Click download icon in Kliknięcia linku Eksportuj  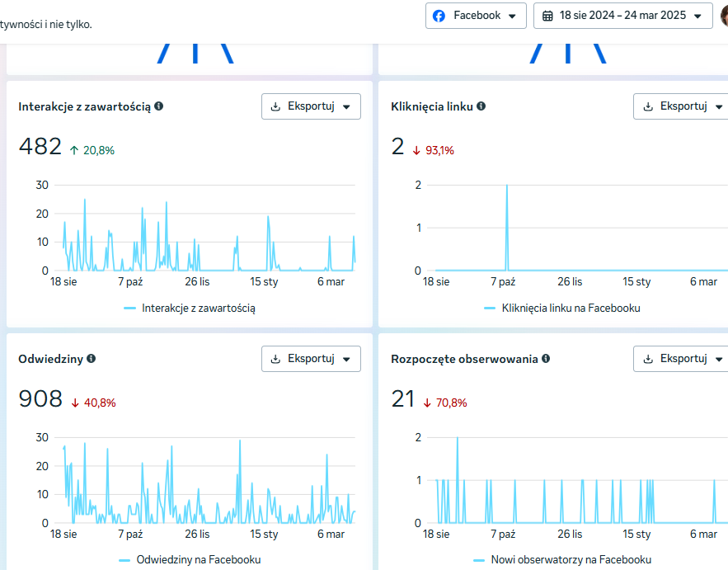(648, 106)
